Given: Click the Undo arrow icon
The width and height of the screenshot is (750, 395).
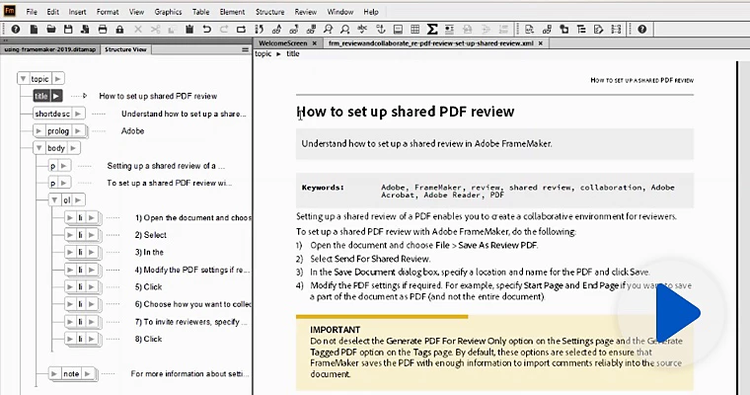Looking at the screenshot, I should coord(207,30).
